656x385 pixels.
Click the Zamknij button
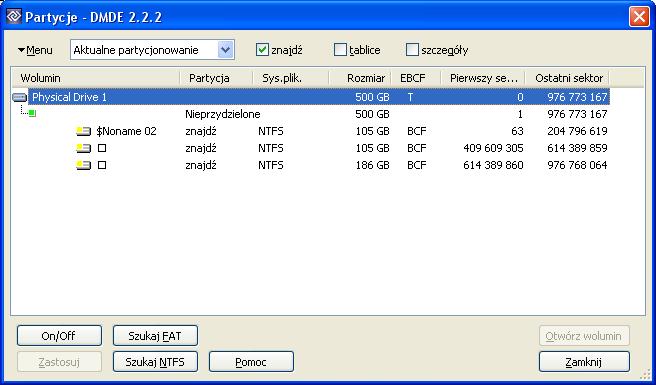584,362
